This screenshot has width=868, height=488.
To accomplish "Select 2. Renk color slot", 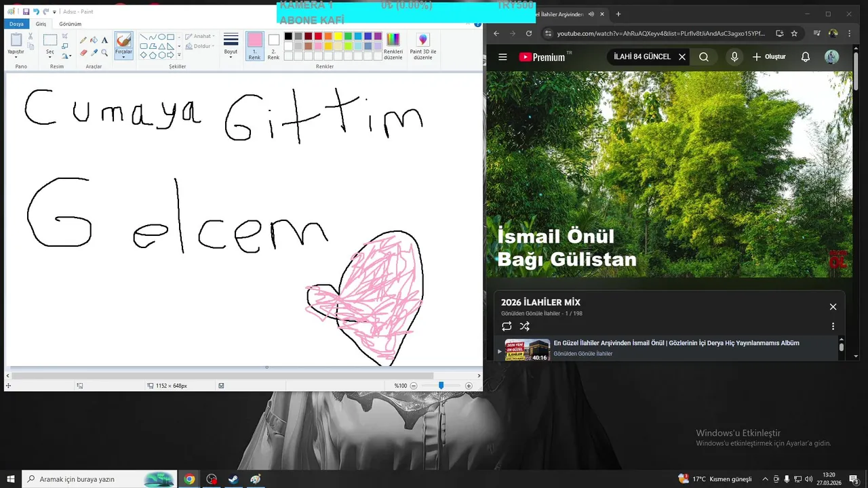I will tap(273, 46).
